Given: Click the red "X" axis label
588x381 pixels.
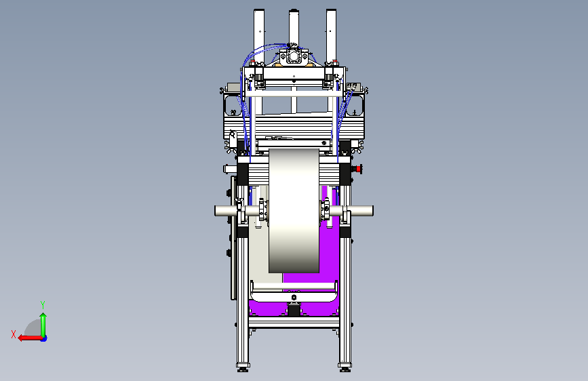Looking at the screenshot, I should (14, 334).
